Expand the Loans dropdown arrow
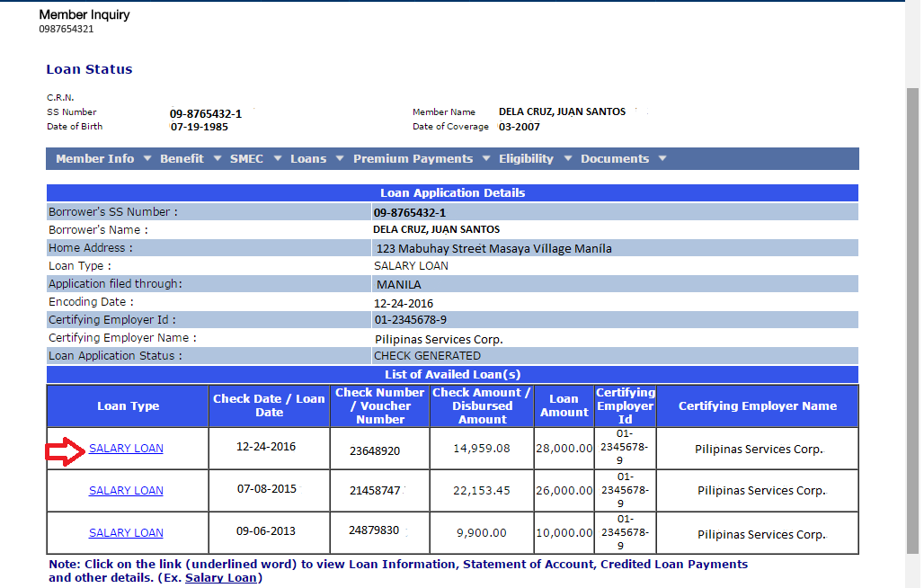 (340, 158)
